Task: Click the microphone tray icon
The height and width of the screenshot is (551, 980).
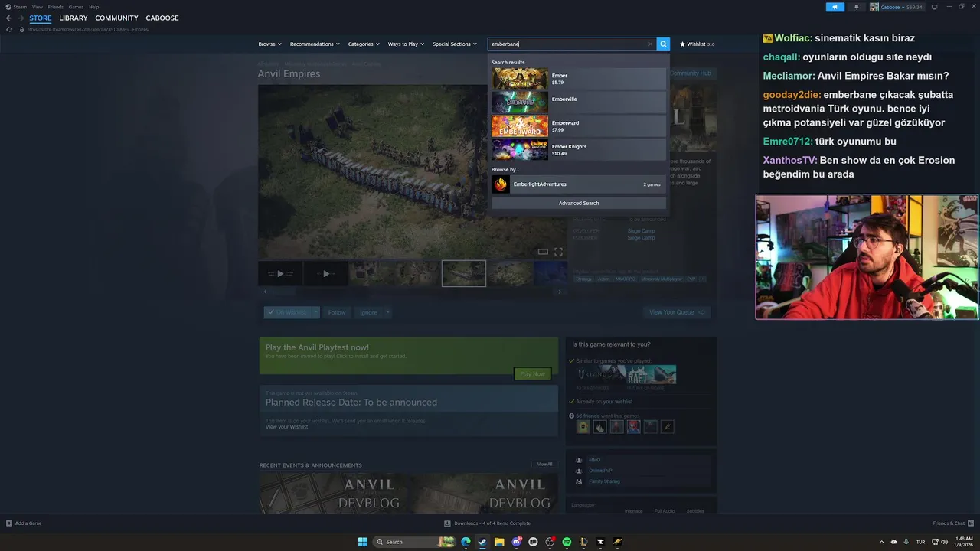Action: [906, 542]
